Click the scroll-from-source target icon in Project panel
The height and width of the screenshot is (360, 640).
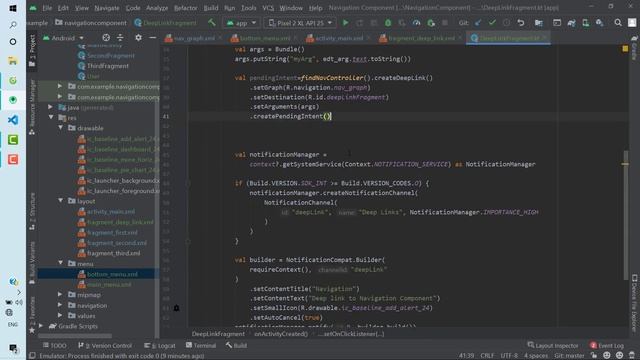(x=106, y=38)
